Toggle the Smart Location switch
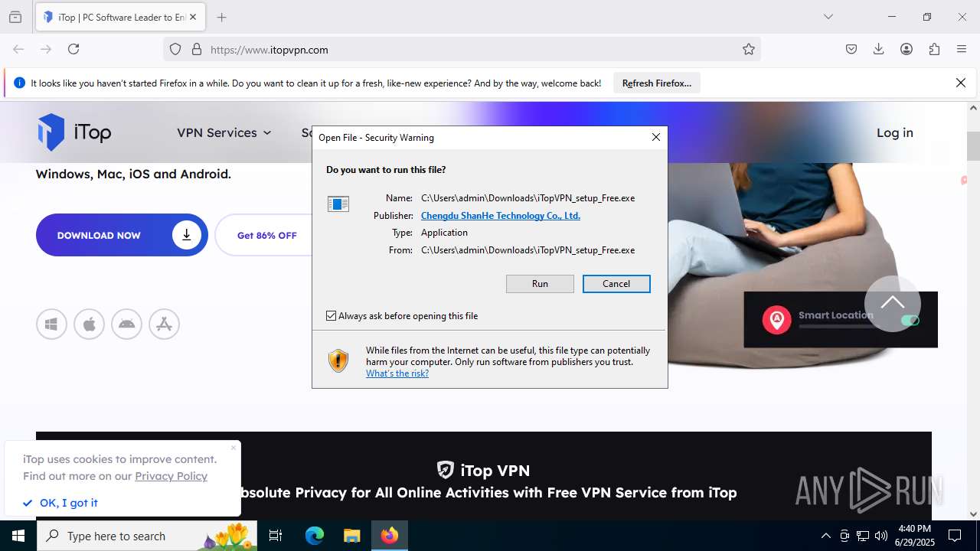980x551 pixels. click(910, 321)
